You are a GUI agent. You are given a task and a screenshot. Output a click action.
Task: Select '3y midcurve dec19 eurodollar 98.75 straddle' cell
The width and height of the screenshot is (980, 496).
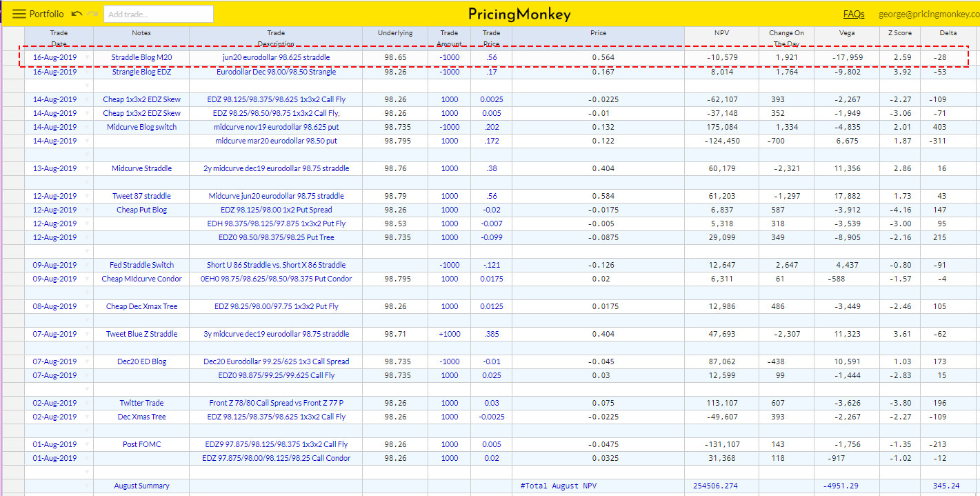pyautogui.click(x=276, y=334)
